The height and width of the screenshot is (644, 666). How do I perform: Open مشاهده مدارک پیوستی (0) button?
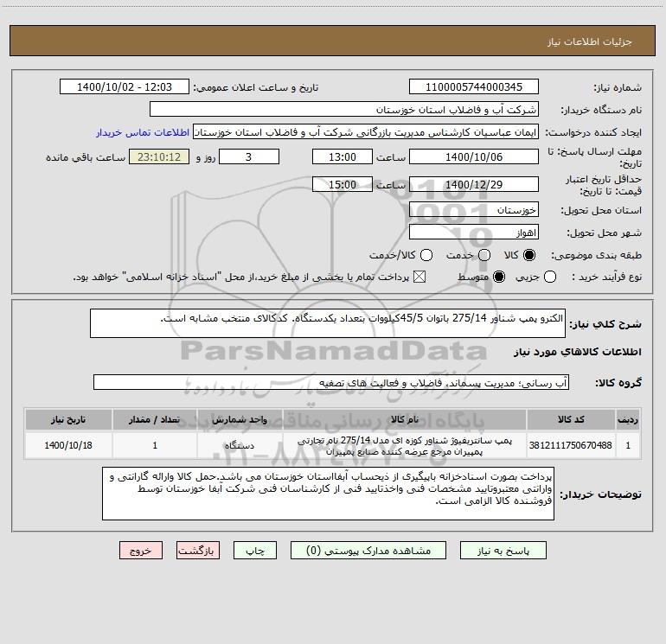[x=368, y=551]
